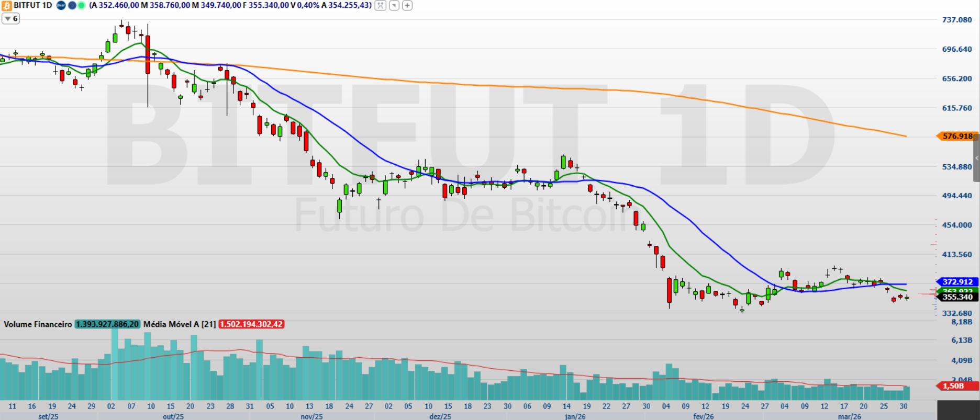Screen dimensions: 980x420
Task: Click the black 355.340 last price tag
Action: 957,297
